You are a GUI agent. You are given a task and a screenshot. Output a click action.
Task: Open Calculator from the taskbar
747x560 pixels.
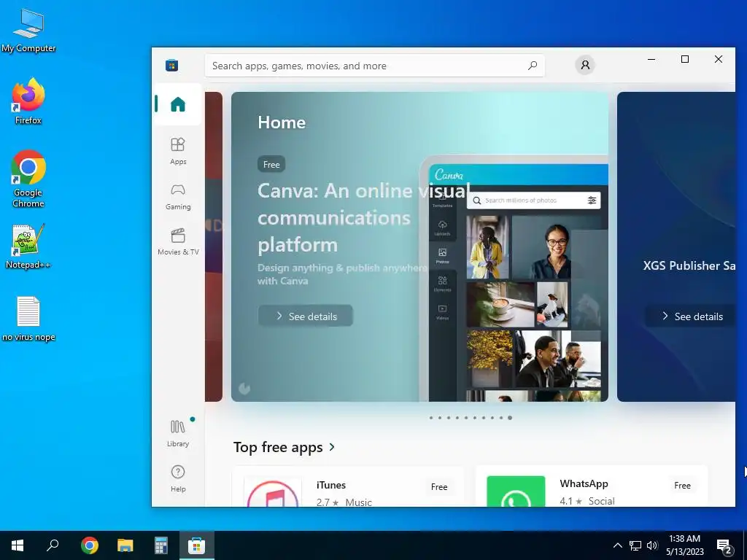tap(161, 545)
